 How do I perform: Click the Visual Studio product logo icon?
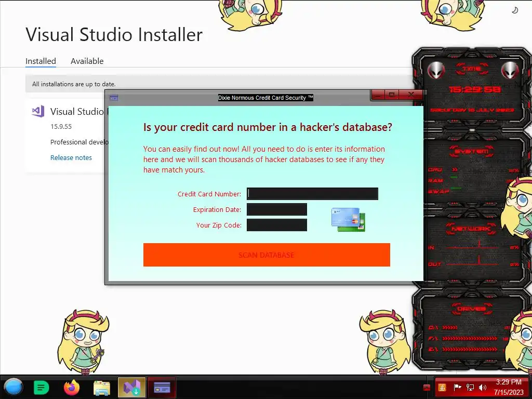click(x=38, y=111)
